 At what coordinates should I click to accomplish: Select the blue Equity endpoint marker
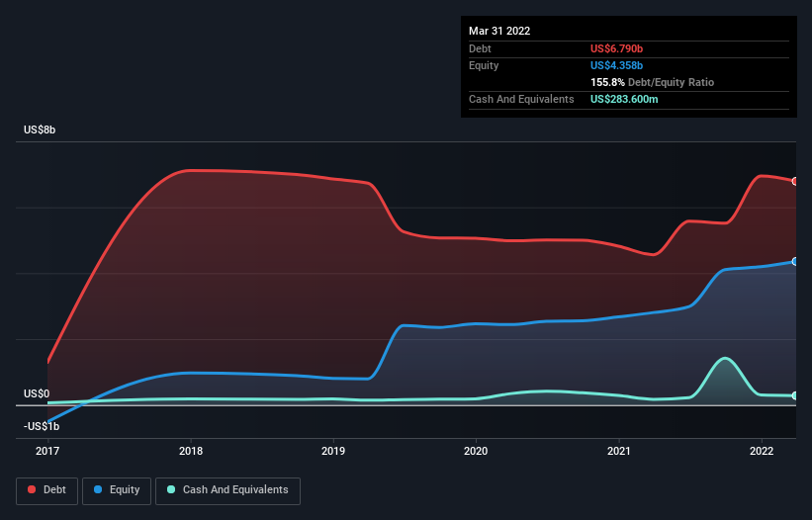click(795, 261)
